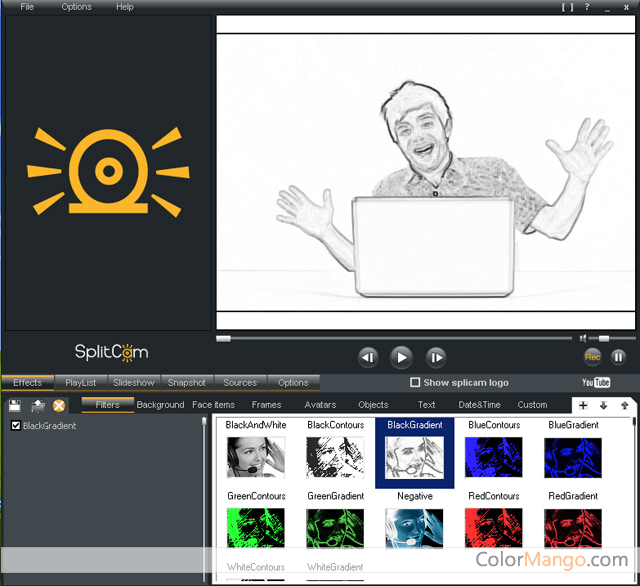Uncheck the BlackGradient effect checkbox
Viewport: 640px width, 586px height.
tap(15, 426)
